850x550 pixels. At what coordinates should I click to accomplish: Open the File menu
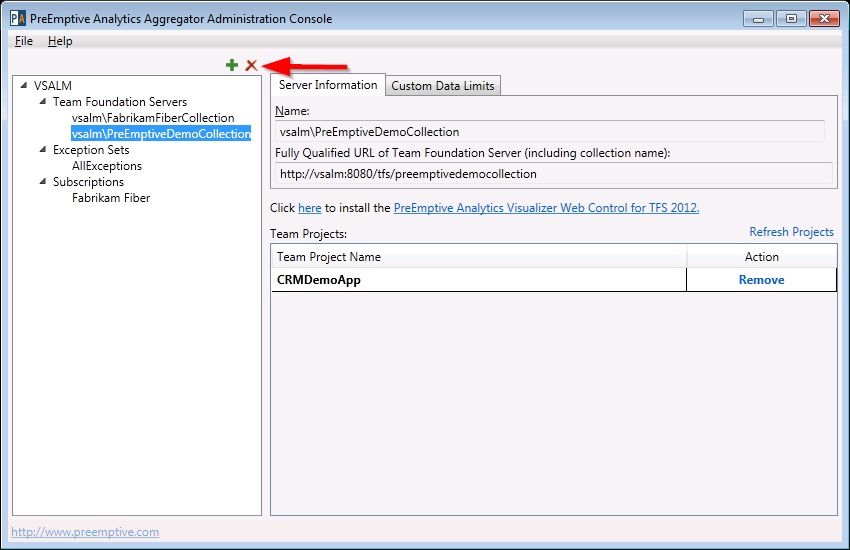(x=24, y=41)
